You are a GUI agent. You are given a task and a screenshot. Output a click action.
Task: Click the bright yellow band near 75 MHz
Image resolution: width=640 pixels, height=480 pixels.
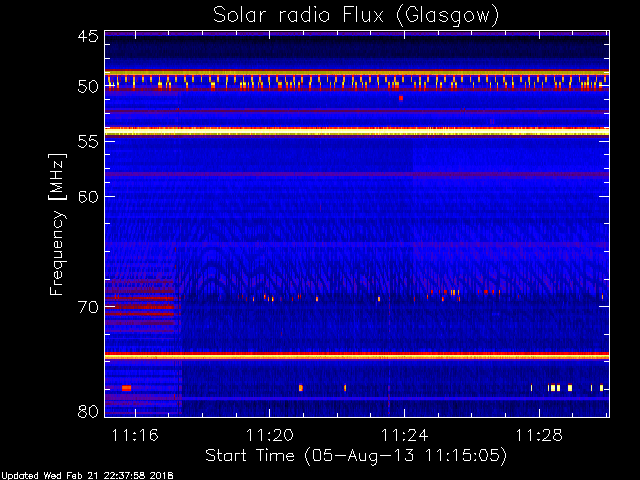[357, 357]
